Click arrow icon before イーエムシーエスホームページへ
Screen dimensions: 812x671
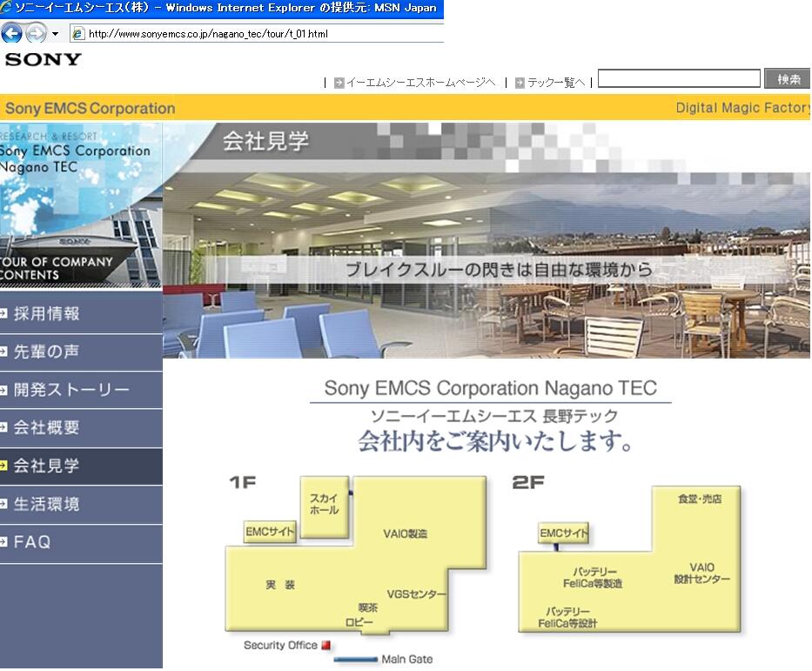pyautogui.click(x=339, y=83)
